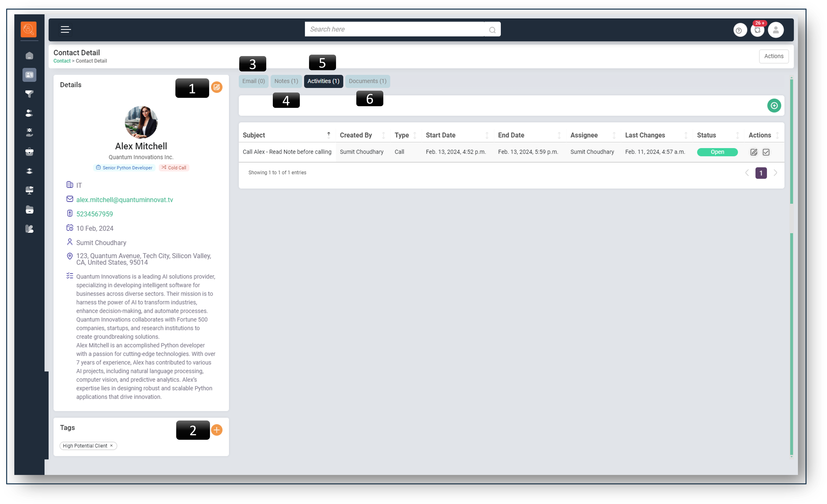Edit the Call Alex activity row
827x504 pixels.
click(754, 152)
